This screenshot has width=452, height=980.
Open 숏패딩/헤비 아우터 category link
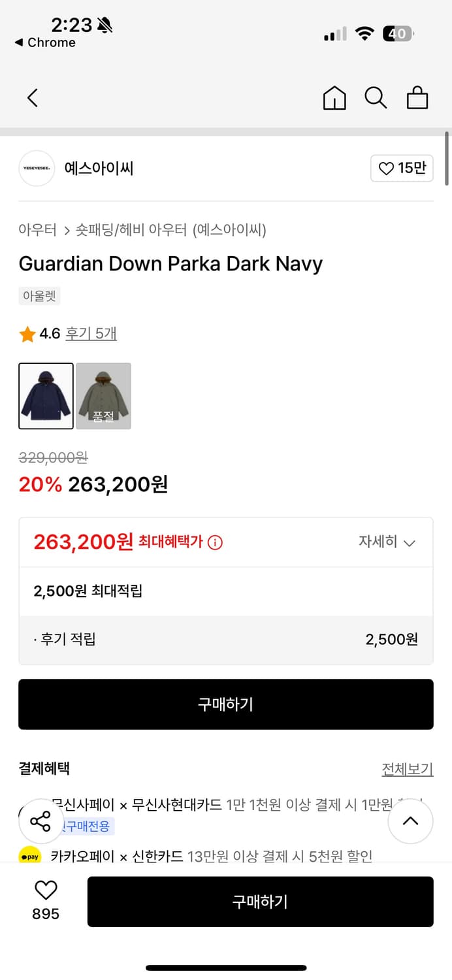[x=121, y=230]
